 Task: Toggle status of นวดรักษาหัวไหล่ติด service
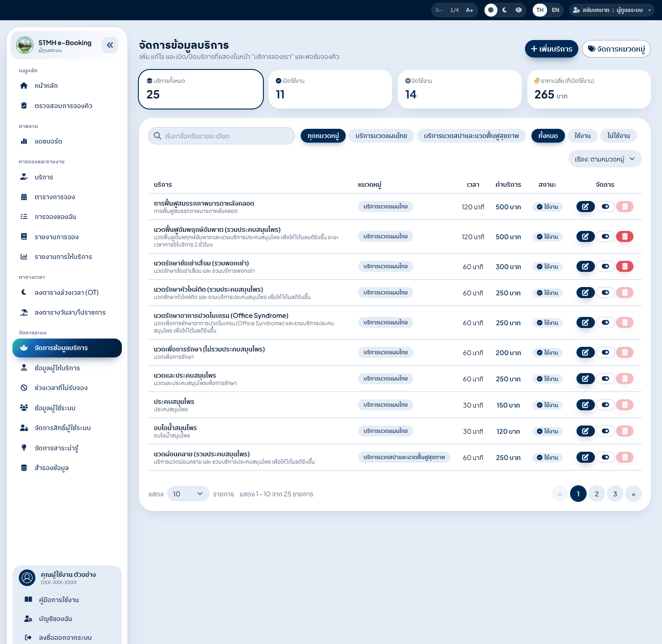(x=605, y=293)
